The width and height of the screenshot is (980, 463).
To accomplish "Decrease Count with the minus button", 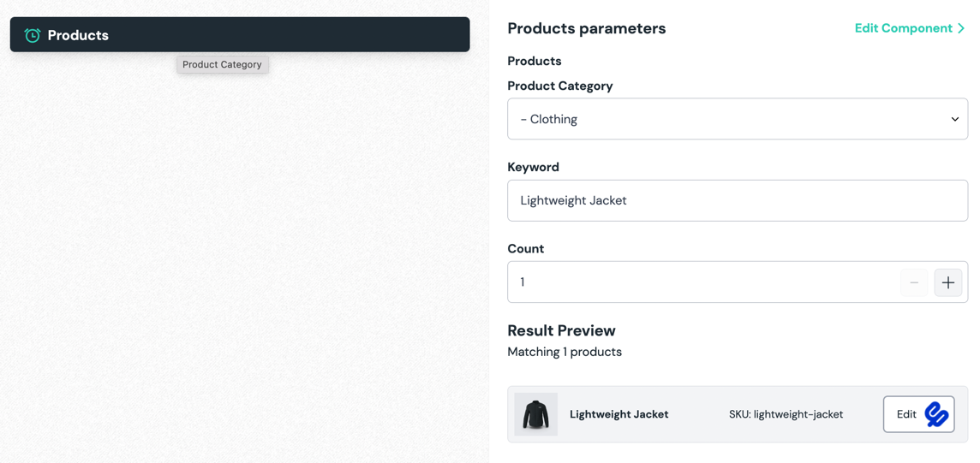I will [914, 282].
